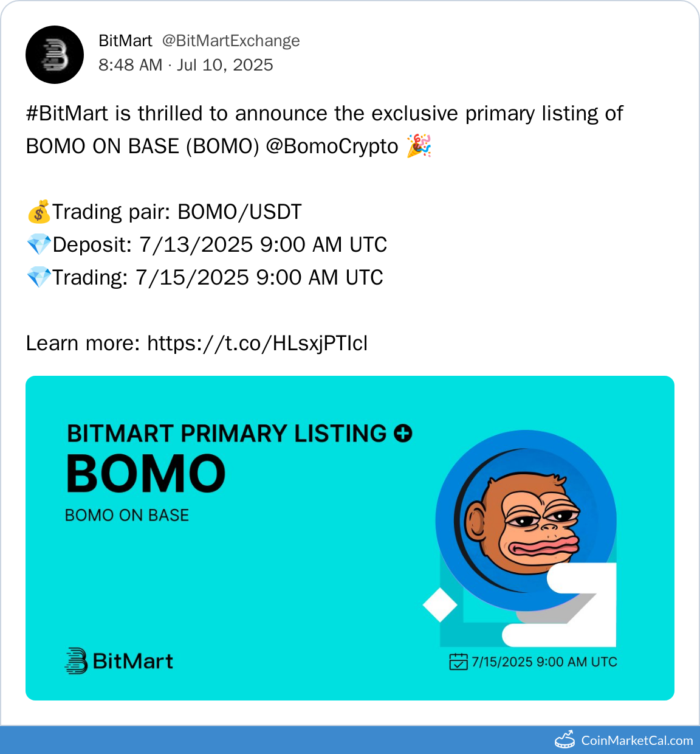This screenshot has width=700, height=754.
Task: Click the banner date 7/15/2025 9:00 AM UTC
Action: (544, 662)
